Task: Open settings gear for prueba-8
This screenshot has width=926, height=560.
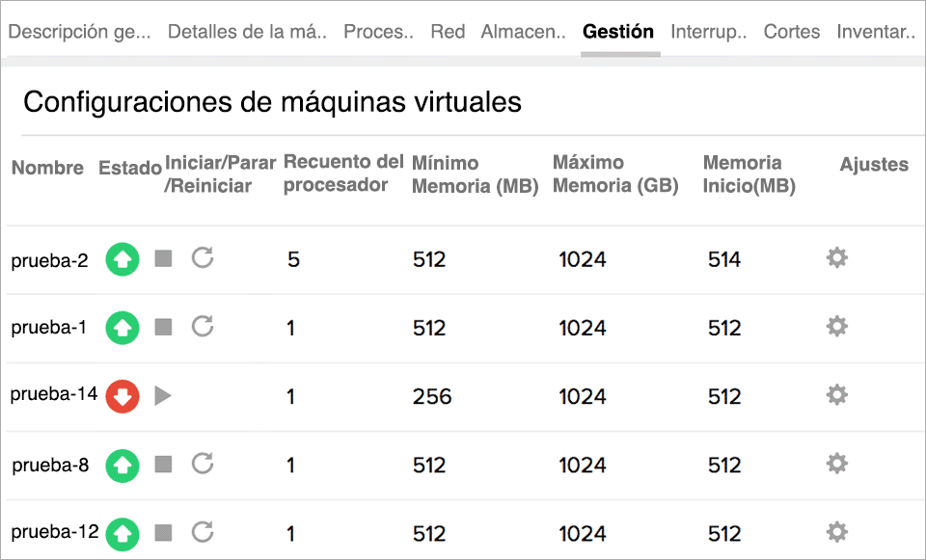Action: click(837, 464)
